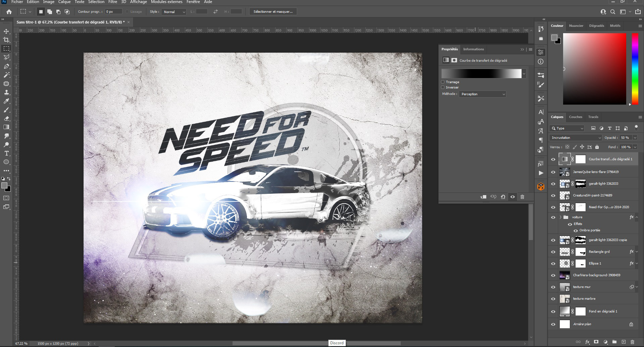Click the search magnifier icon
This screenshot has width=644, height=347.
(x=613, y=12)
